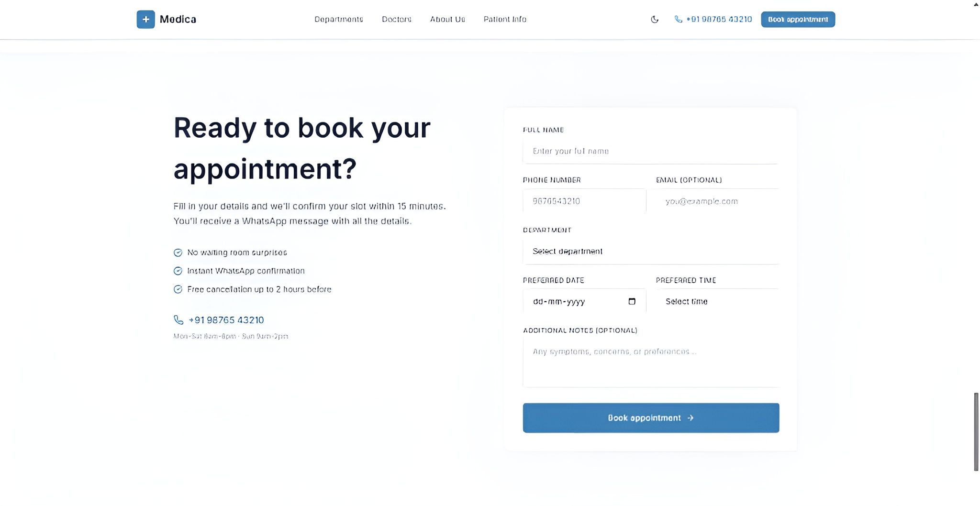Screen dimensions: 980x506
Task: Click the Medica plus logo icon
Action: pos(145,19)
